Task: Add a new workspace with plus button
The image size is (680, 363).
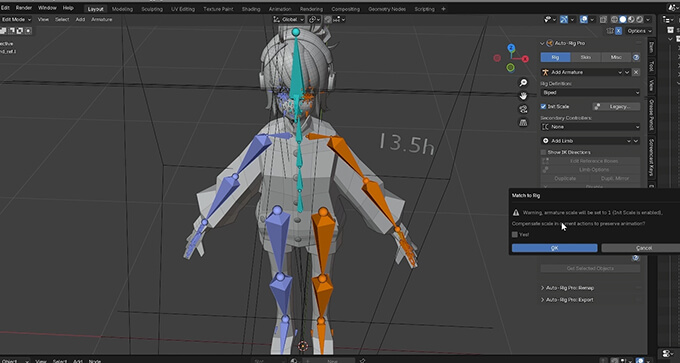Action: pyautogui.click(x=443, y=9)
